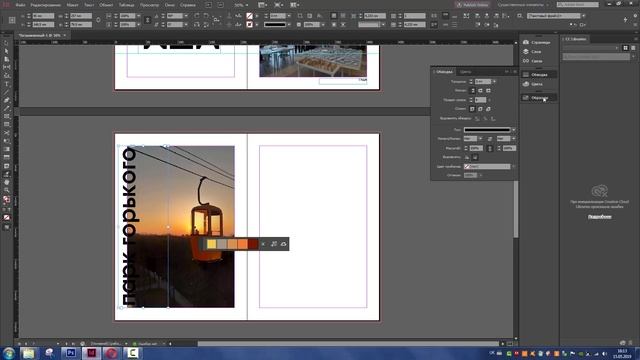Switch CC Libraries to list view
This screenshot has width=640, height=360.
click(633, 48)
